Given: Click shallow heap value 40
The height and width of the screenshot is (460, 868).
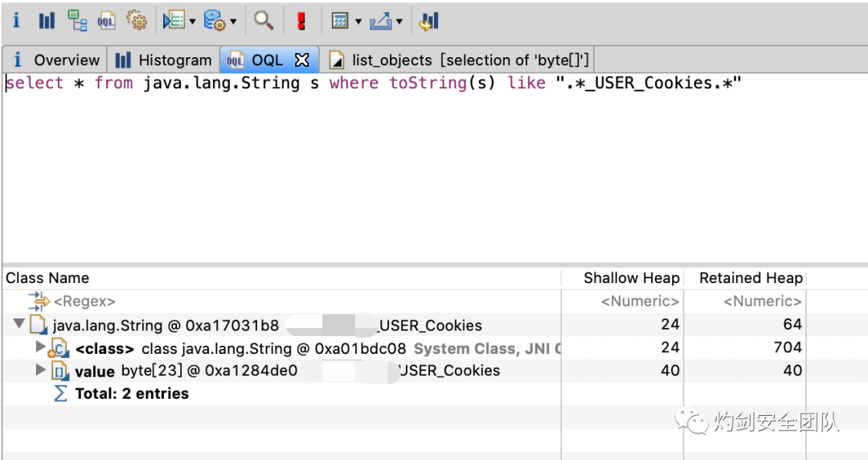Looking at the screenshot, I should click(x=669, y=370).
